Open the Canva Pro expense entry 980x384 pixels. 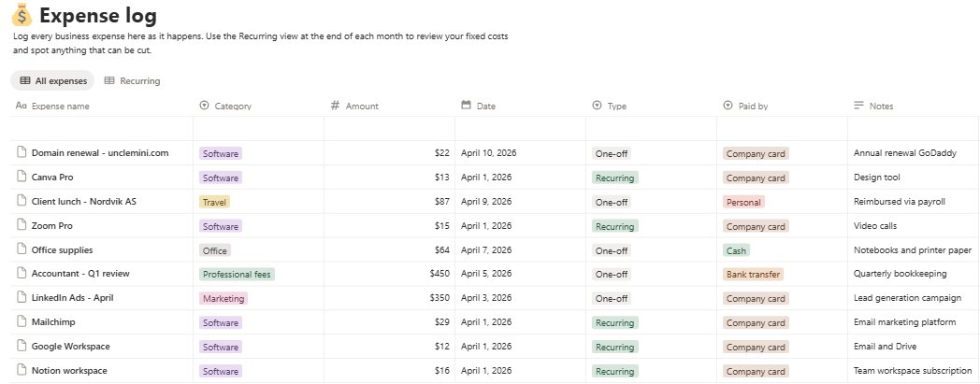[52, 177]
